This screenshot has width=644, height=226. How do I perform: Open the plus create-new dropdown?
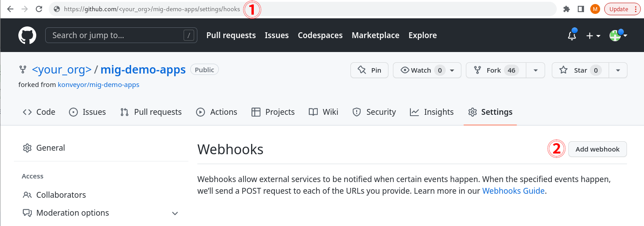tap(593, 35)
